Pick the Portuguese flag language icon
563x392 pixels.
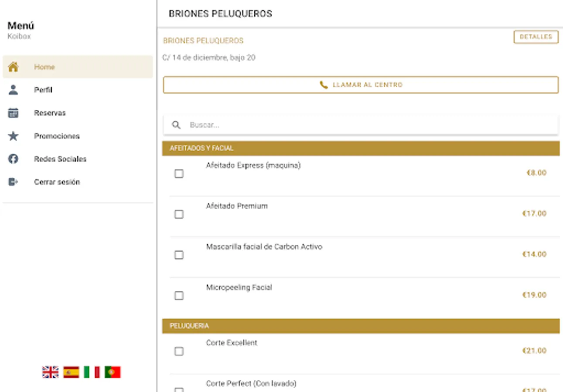click(x=113, y=372)
